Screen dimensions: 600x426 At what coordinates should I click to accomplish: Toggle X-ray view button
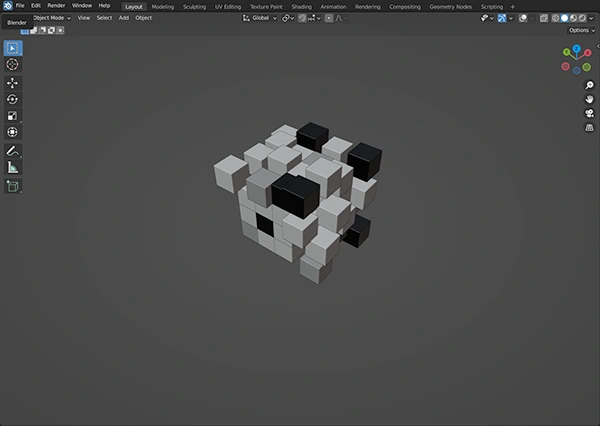coord(544,18)
